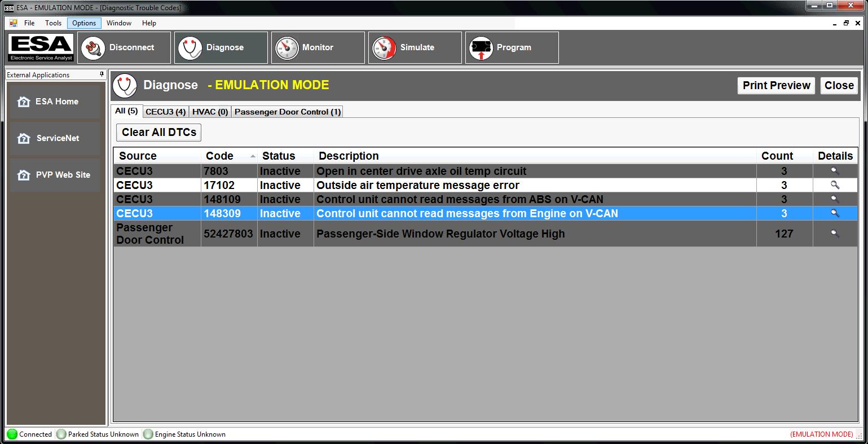The height and width of the screenshot is (444, 868).
Task: Click the Disconnect plug icon
Action: [93, 48]
